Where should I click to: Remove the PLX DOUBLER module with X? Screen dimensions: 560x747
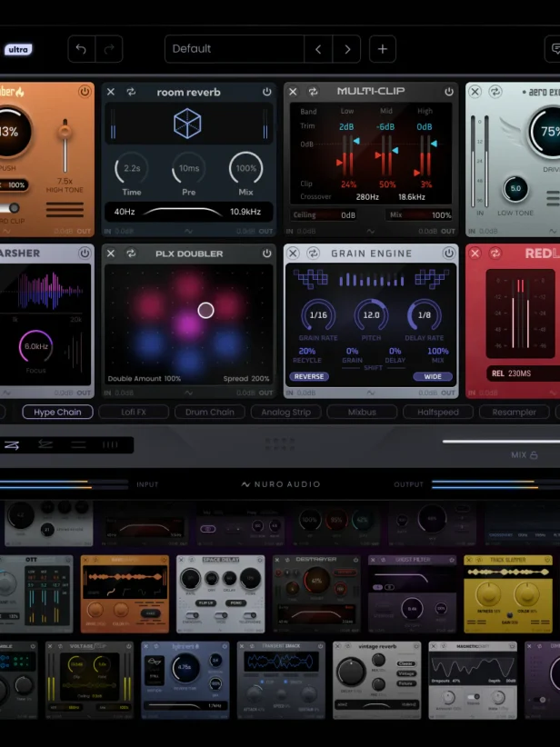coord(111,254)
